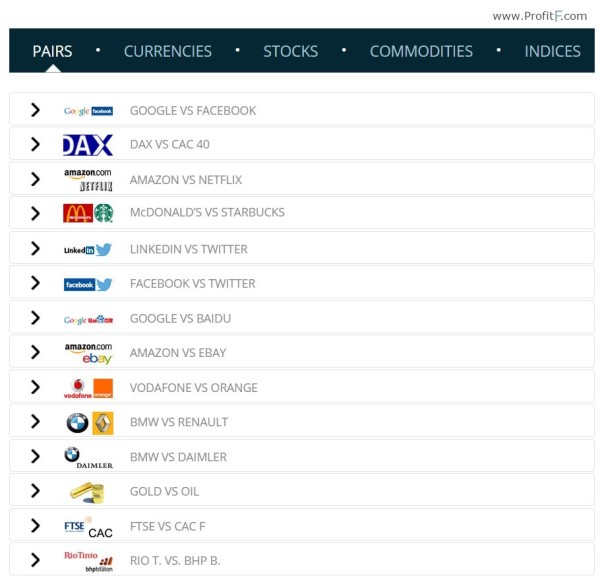Click the FTSE CAC logo icon
The image size is (600, 582).
tap(88, 527)
